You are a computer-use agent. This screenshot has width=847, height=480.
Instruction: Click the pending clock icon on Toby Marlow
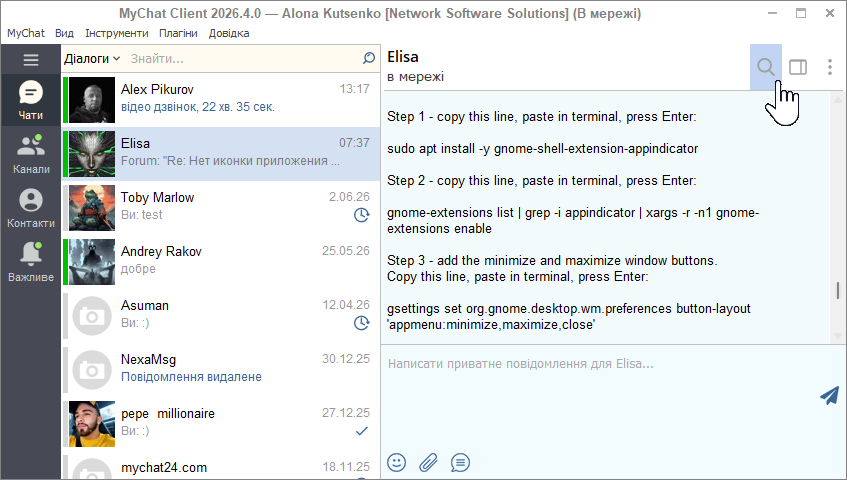click(x=361, y=215)
